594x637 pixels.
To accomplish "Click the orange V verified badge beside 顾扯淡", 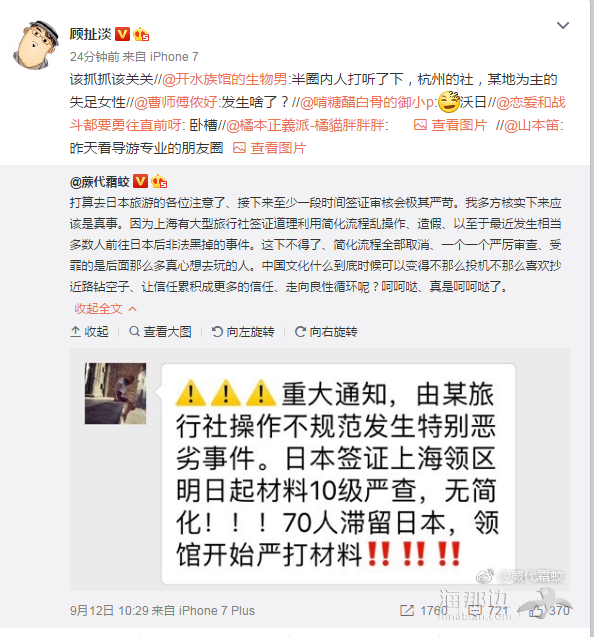I will coord(122,34).
